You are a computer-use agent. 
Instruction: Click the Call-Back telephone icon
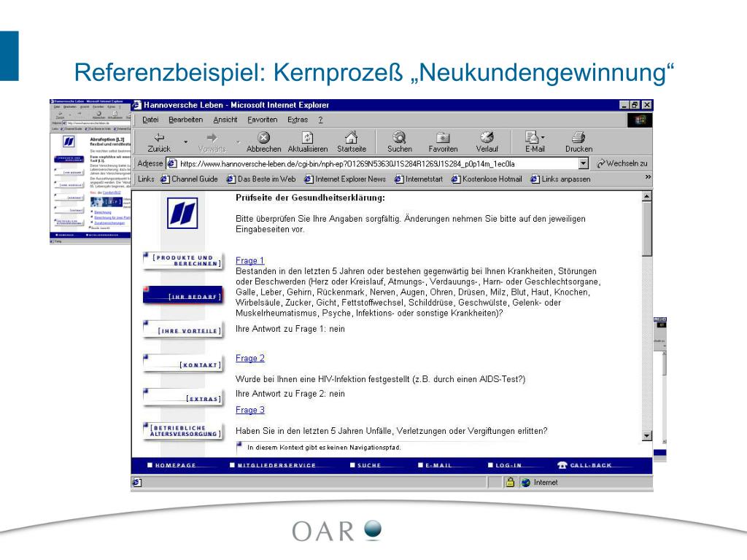[562, 464]
